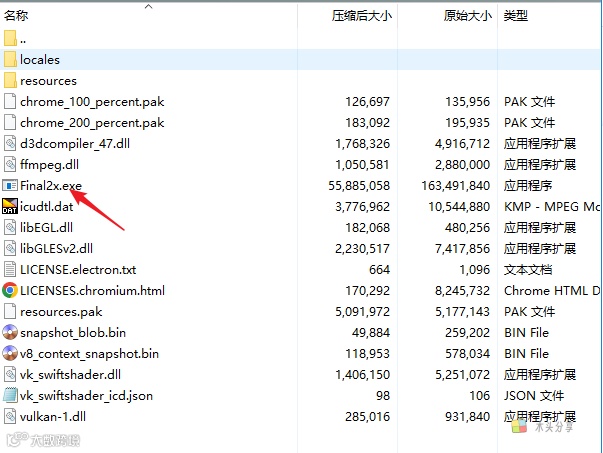Select the LICENSES.chromium.html file name
The width and height of the screenshot is (603, 453).
(x=92, y=290)
